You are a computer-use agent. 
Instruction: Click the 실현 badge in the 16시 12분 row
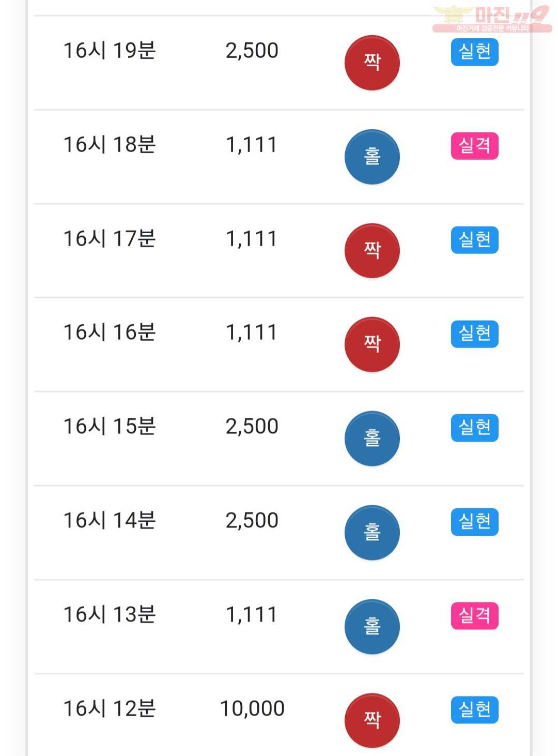click(x=475, y=709)
